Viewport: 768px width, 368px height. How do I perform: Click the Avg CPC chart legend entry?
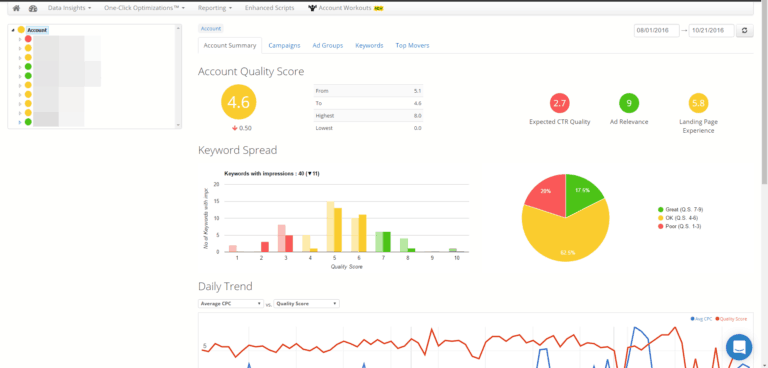tap(701, 319)
